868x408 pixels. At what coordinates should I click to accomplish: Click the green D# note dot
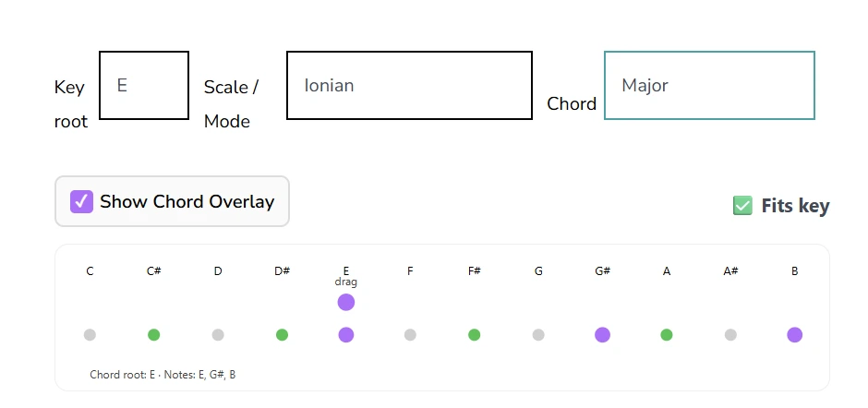tap(283, 335)
